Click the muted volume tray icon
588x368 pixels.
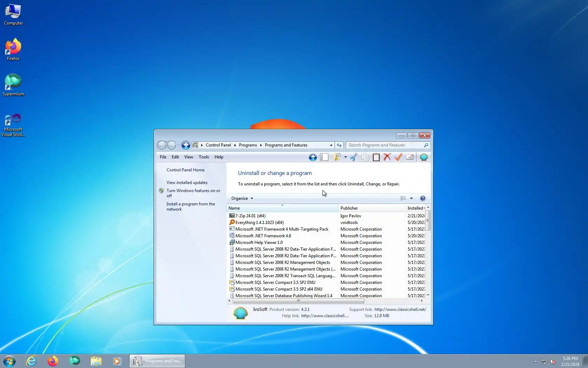tap(553, 361)
